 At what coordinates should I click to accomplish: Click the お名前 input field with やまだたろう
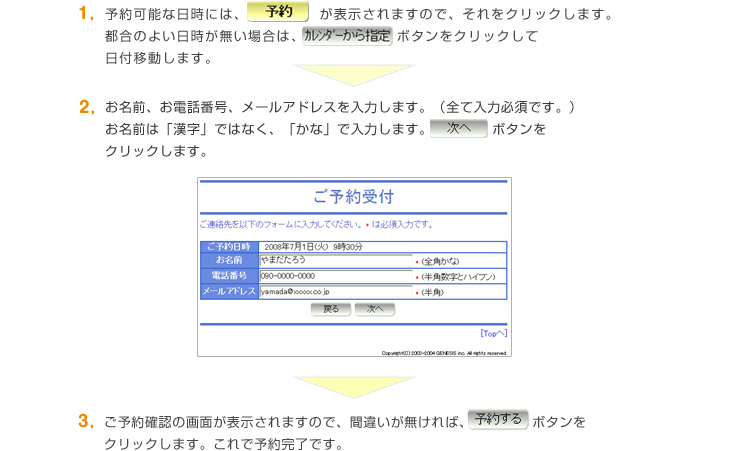(x=336, y=260)
